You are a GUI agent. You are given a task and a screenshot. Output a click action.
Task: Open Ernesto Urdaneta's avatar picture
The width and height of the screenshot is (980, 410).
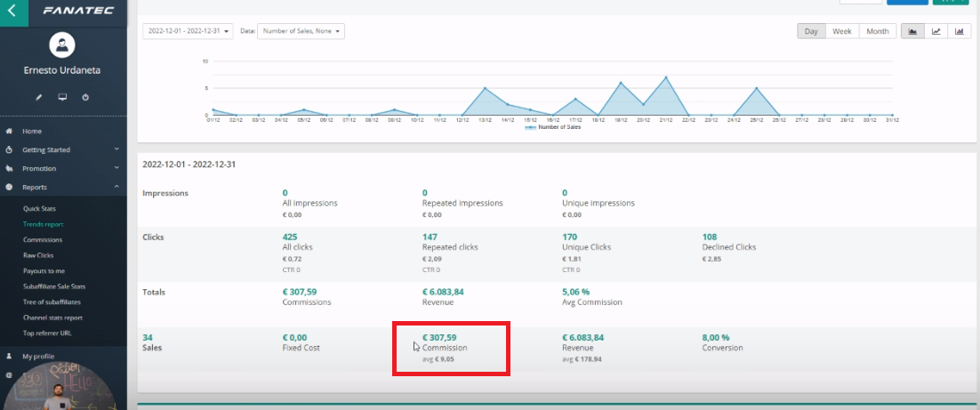click(x=62, y=45)
